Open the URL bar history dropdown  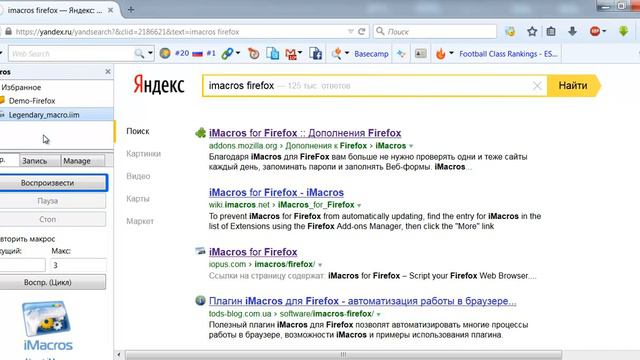coord(350,31)
